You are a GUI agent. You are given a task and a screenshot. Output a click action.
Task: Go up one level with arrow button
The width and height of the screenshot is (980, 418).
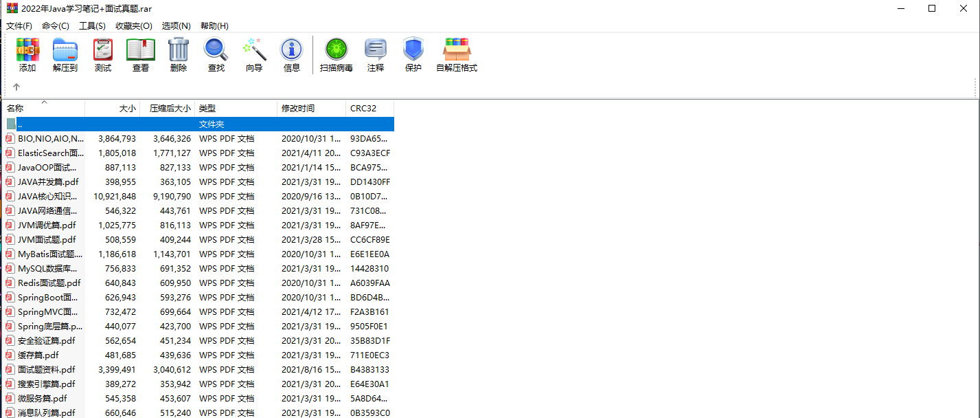16,87
